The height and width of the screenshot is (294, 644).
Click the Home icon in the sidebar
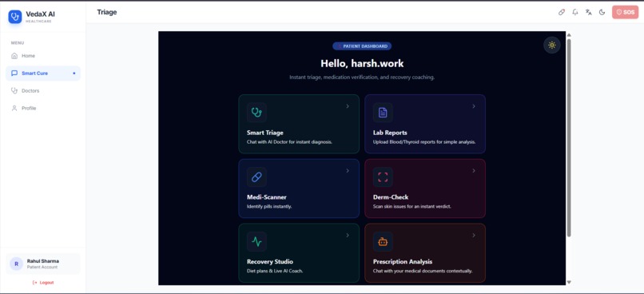click(x=14, y=56)
